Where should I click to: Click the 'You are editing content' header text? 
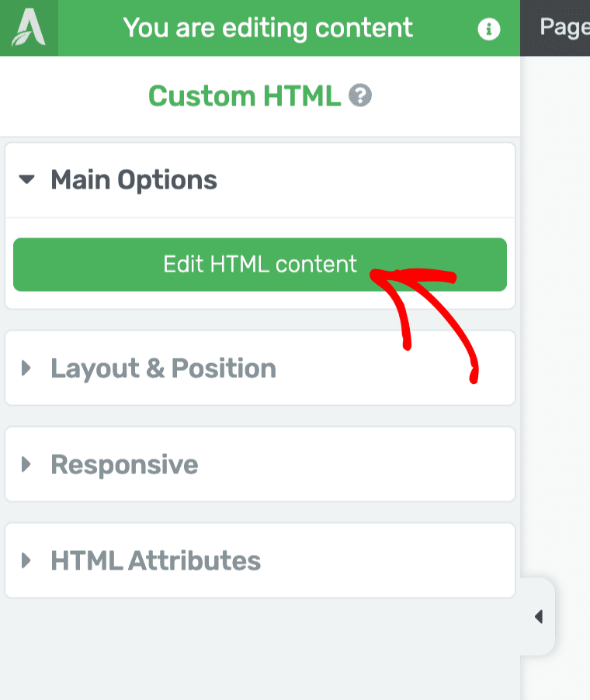(268, 28)
